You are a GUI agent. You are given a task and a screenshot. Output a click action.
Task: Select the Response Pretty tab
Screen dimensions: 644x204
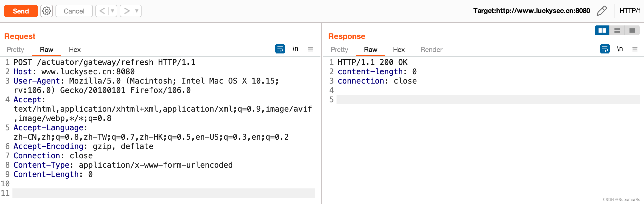tap(339, 50)
